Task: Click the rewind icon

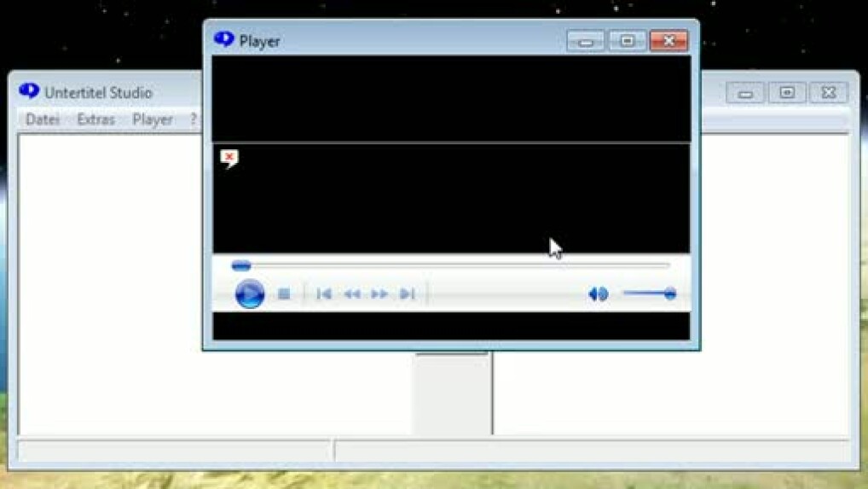Action: point(351,294)
